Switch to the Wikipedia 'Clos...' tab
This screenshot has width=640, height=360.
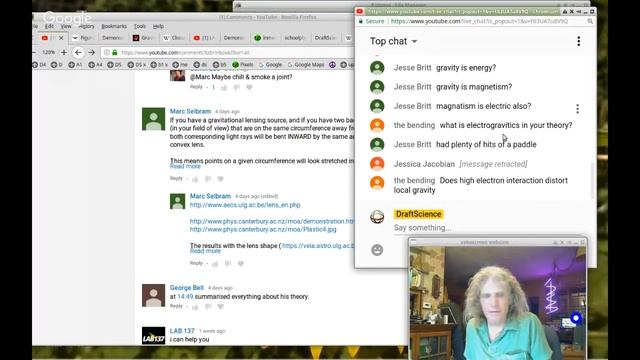coord(174,38)
